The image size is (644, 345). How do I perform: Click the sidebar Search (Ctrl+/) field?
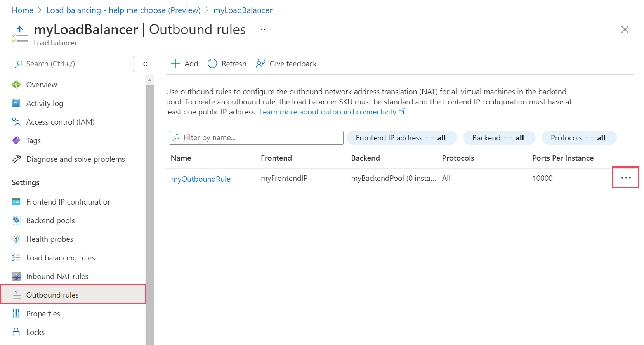[73, 64]
